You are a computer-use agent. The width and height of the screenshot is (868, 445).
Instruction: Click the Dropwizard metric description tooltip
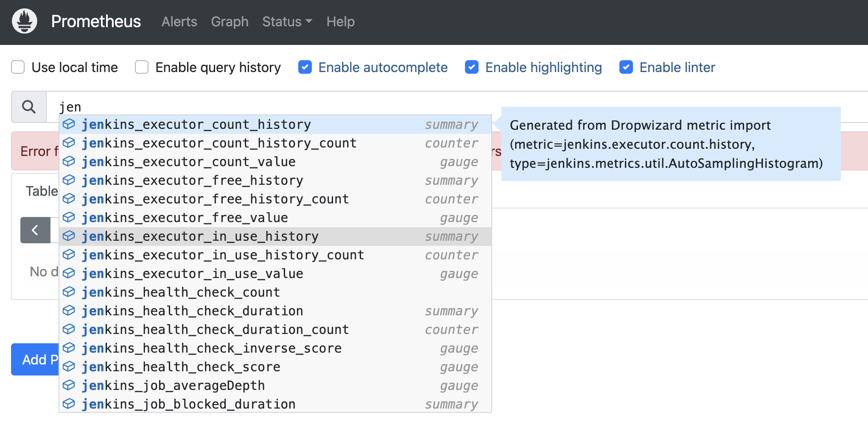pyautogui.click(x=671, y=144)
